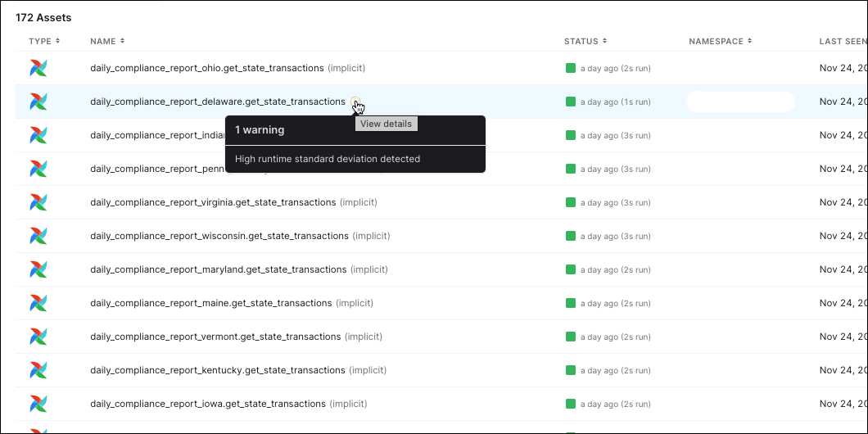
Task: Click the Airflow icon for maryland asset
Action: (x=38, y=269)
